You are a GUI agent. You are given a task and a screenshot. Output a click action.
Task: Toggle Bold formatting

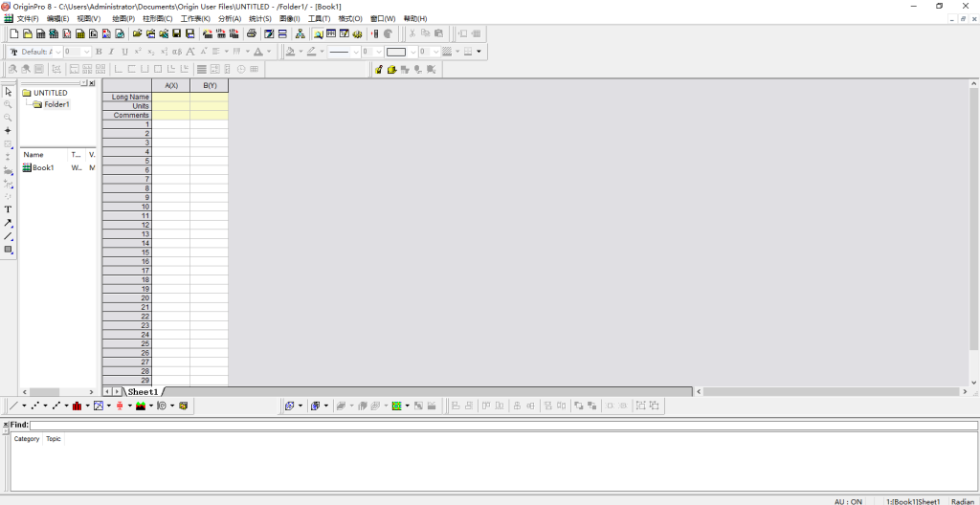click(99, 52)
